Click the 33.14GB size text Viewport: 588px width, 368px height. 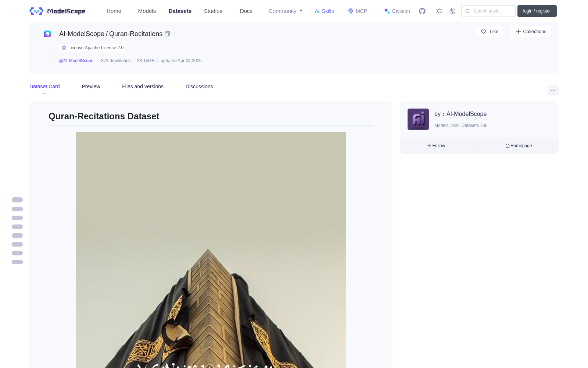146,61
